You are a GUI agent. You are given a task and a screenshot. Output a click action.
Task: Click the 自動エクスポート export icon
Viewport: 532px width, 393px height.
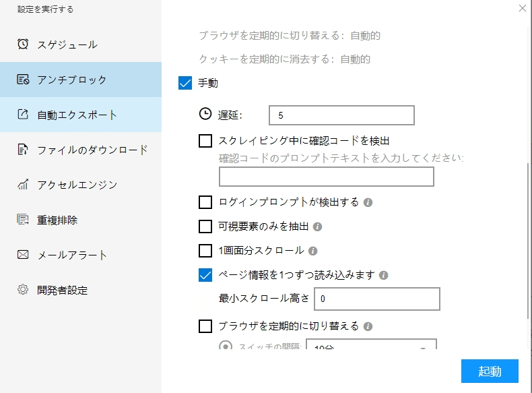23,115
